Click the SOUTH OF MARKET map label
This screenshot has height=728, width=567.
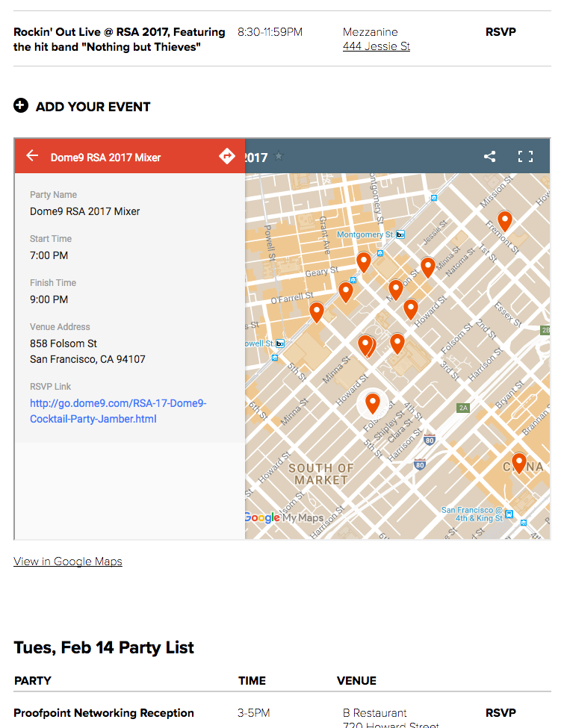(321, 474)
